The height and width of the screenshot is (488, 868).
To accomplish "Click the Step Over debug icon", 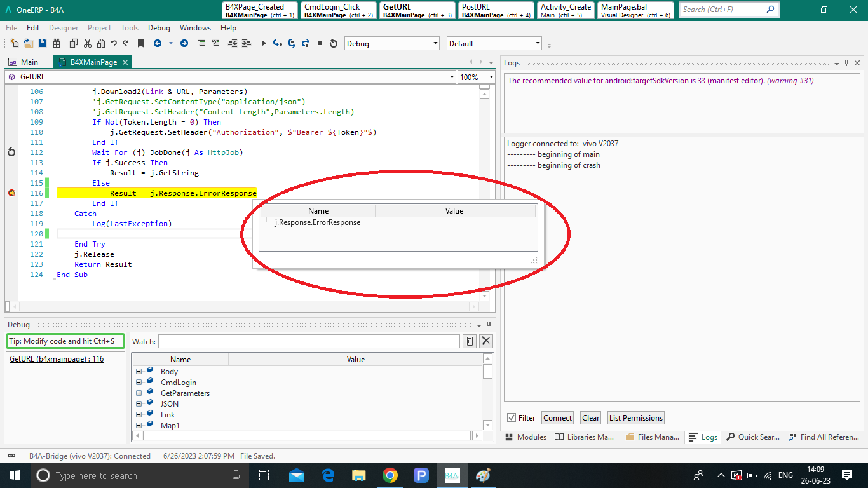I will (x=292, y=43).
